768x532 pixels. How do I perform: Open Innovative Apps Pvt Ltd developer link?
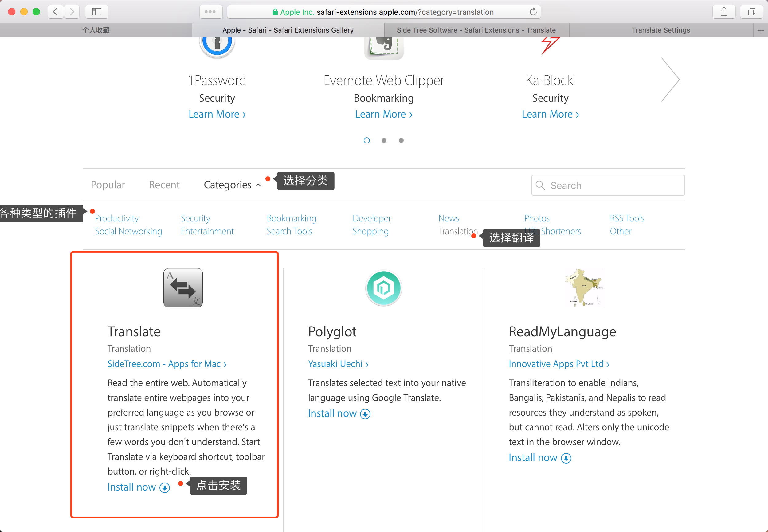coord(559,364)
